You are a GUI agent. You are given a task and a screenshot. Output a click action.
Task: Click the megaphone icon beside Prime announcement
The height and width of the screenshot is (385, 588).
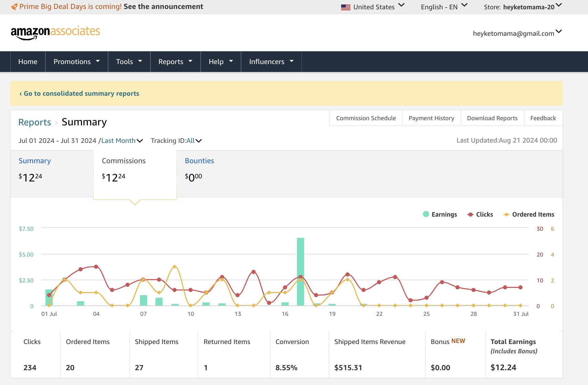pyautogui.click(x=14, y=7)
